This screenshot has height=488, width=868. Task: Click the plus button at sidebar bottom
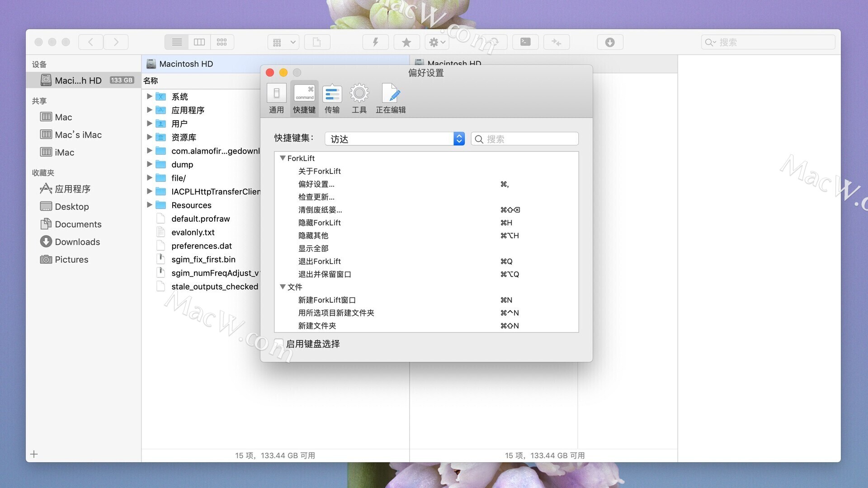pyautogui.click(x=34, y=454)
